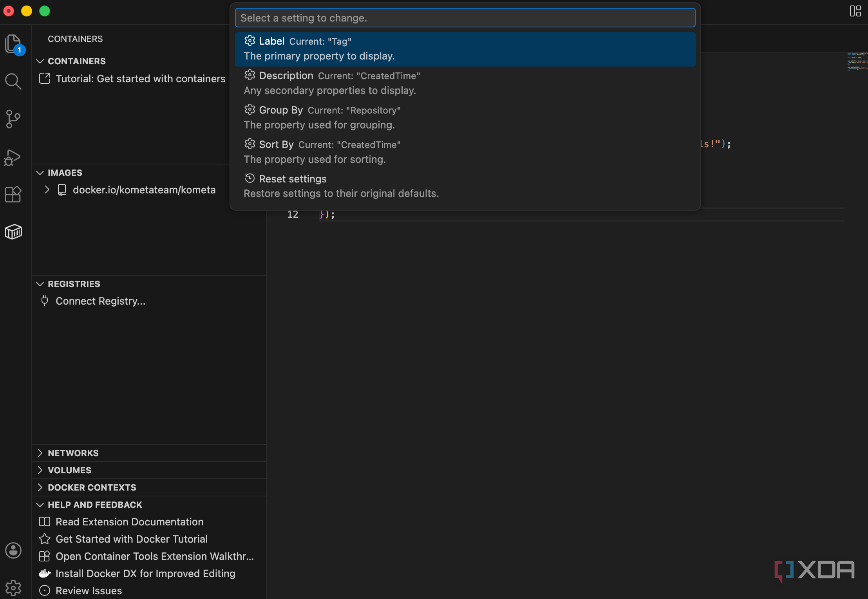Click the Customize Layout icon
The width and height of the screenshot is (868, 599).
[855, 11]
